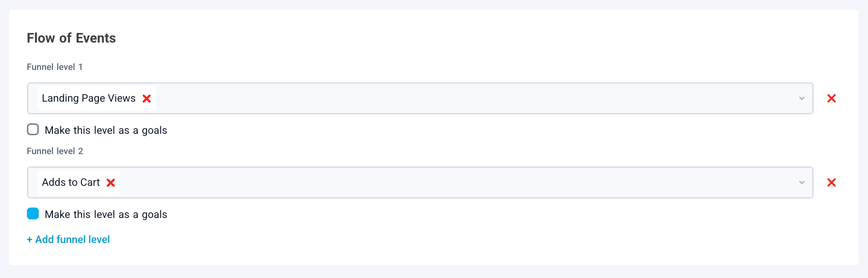Click the Funnel level 1 label
The width and height of the screenshot is (868, 278).
click(54, 67)
